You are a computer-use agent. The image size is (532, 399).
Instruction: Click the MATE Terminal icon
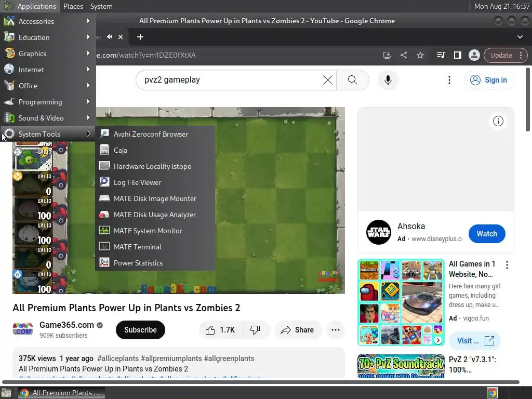[104, 246]
